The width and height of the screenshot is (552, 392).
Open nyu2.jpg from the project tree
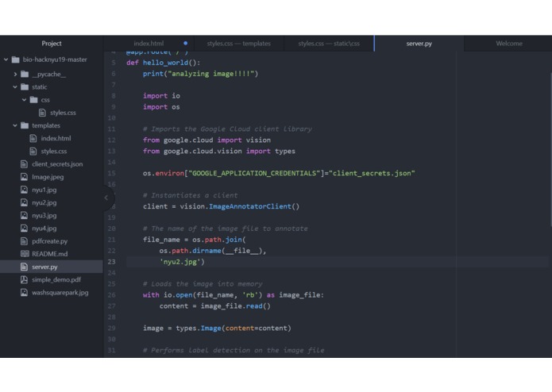point(44,203)
